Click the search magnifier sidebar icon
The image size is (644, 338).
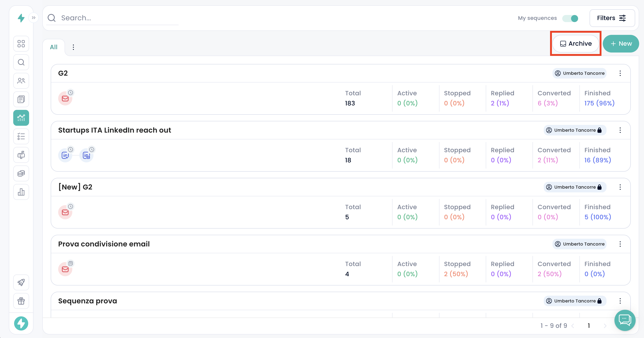pos(21,62)
